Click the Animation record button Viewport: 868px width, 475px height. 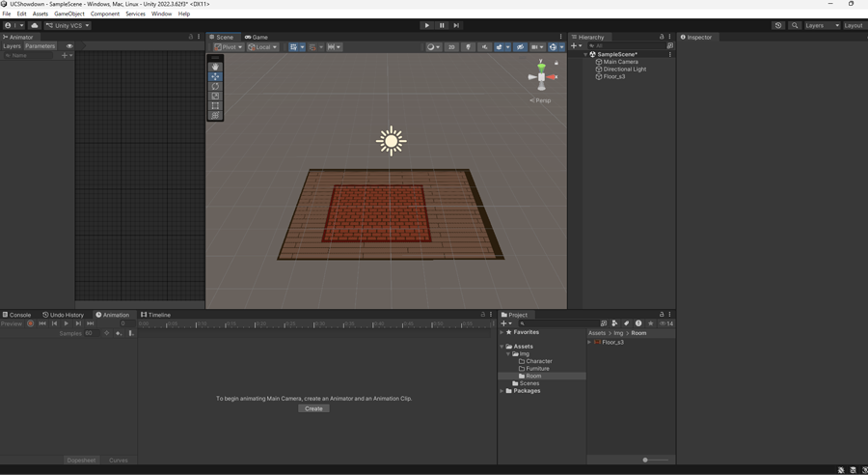31,323
